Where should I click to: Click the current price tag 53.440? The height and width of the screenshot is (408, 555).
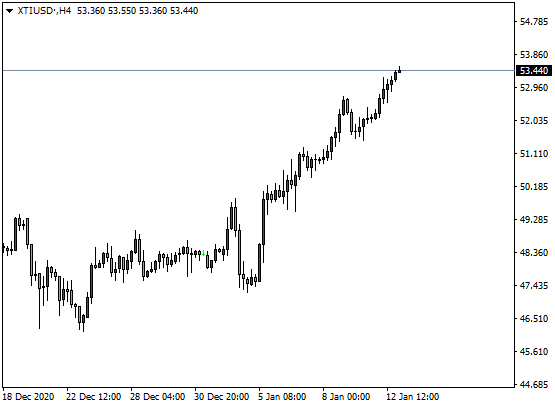pyautogui.click(x=534, y=71)
